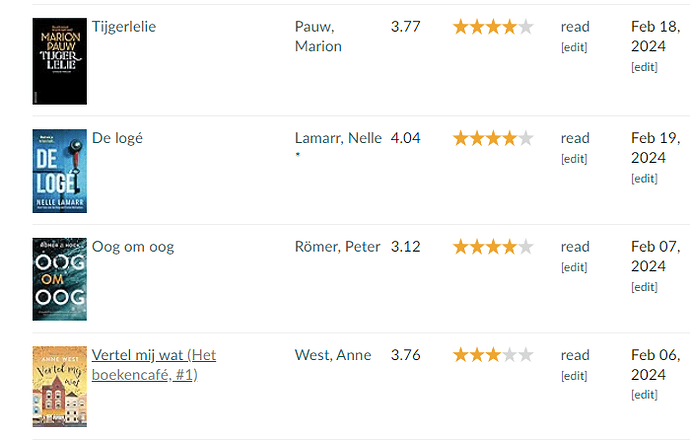The image size is (690, 440).
Task: Open author Pauw, Marion page
Action: [x=318, y=36]
